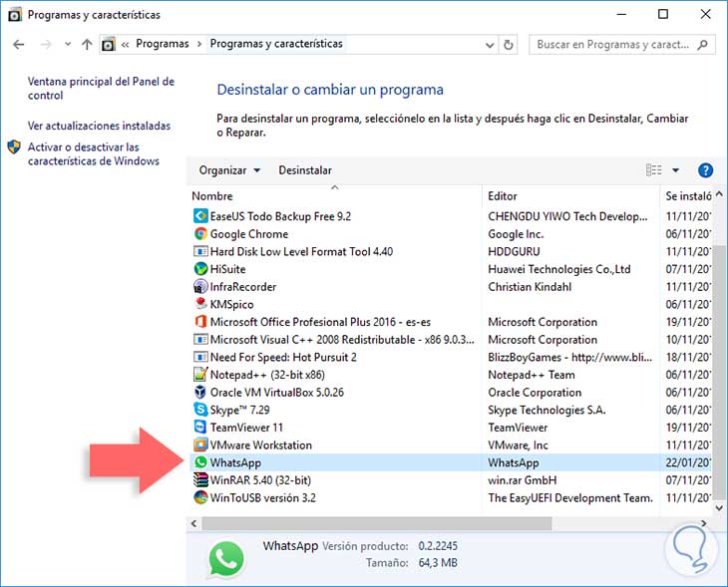This screenshot has width=728, height=587.
Task: Refresh the Programas y características address bar
Action: point(509,45)
